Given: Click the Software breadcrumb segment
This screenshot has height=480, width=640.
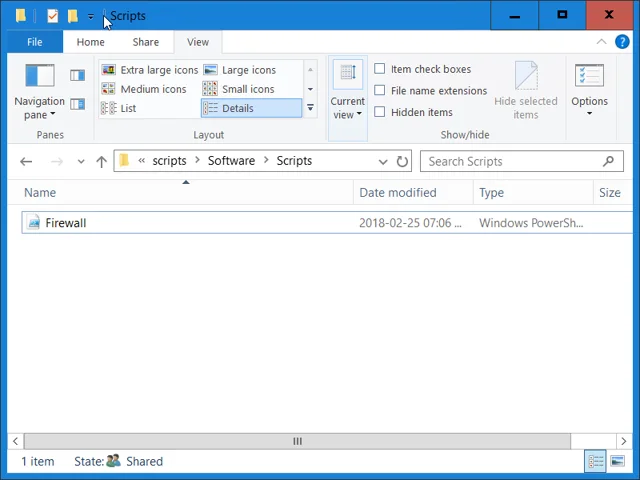Looking at the screenshot, I should [x=231, y=161].
